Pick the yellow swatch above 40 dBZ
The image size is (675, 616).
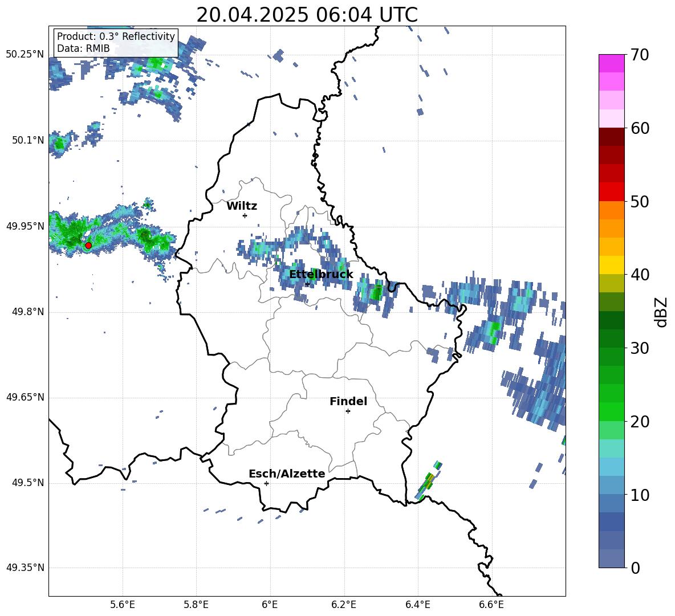611,265
